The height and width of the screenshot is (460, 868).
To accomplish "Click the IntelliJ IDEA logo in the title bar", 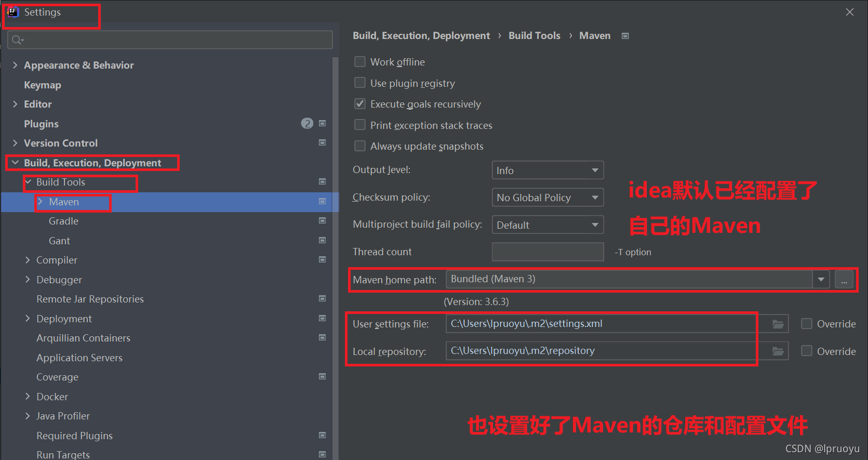I will tap(13, 12).
